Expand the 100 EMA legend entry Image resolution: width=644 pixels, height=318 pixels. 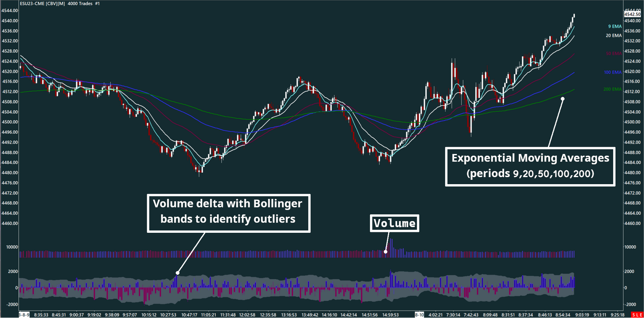pyautogui.click(x=613, y=72)
